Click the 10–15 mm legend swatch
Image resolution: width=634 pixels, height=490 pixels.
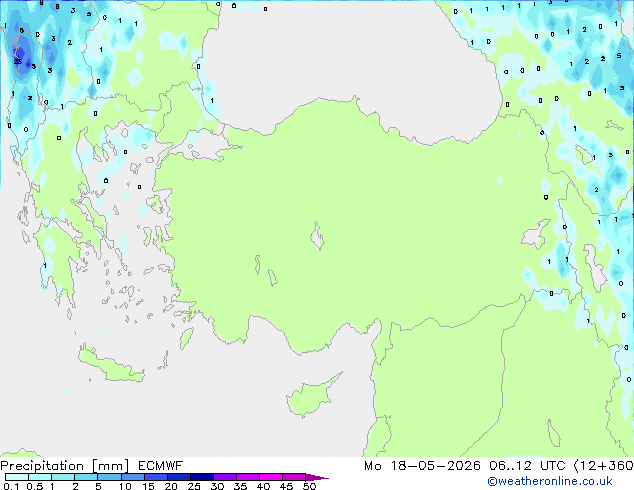tap(133, 477)
